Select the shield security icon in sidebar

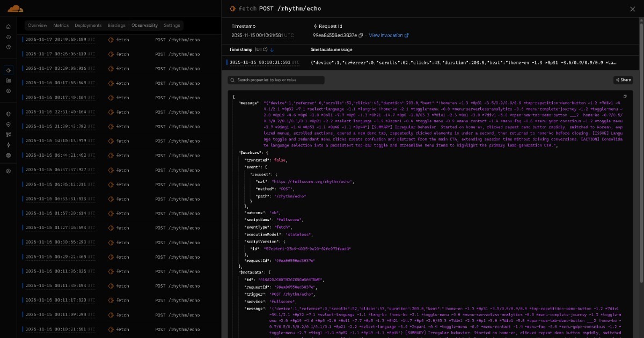pos(8,114)
